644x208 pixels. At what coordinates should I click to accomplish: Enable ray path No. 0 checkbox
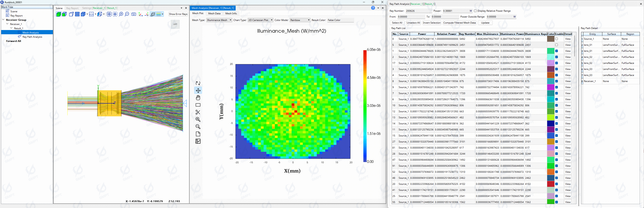(x=556, y=39)
